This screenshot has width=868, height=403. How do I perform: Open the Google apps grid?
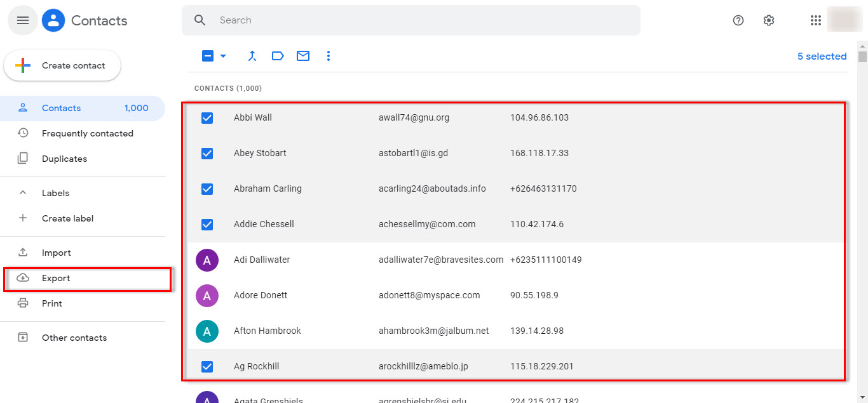[x=815, y=20]
